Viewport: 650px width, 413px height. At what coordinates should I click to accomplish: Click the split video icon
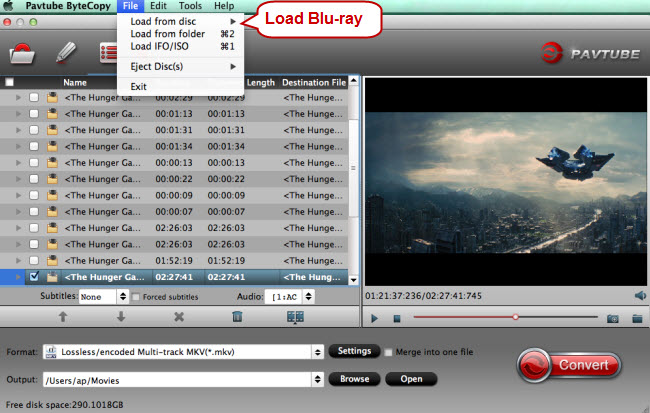click(295, 317)
